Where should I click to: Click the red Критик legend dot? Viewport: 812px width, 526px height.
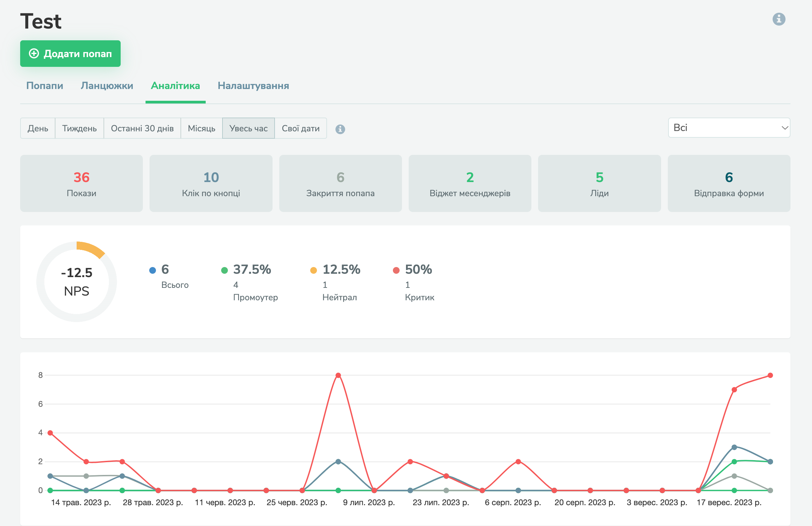396,270
